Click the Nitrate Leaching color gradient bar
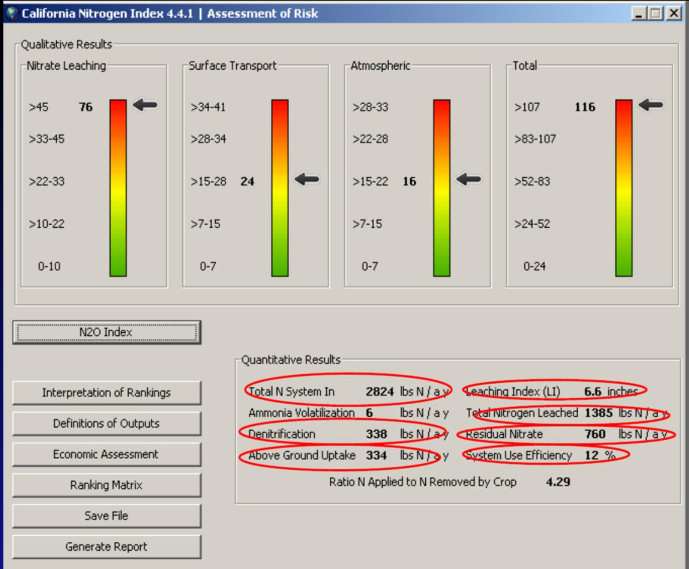Viewport: 689px width, 569px height. point(118,188)
